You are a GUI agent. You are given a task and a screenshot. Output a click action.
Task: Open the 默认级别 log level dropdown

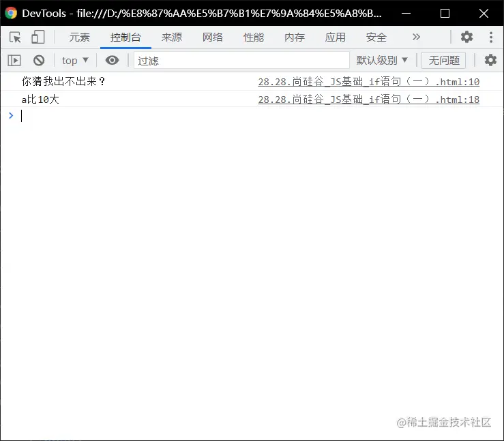(x=382, y=61)
